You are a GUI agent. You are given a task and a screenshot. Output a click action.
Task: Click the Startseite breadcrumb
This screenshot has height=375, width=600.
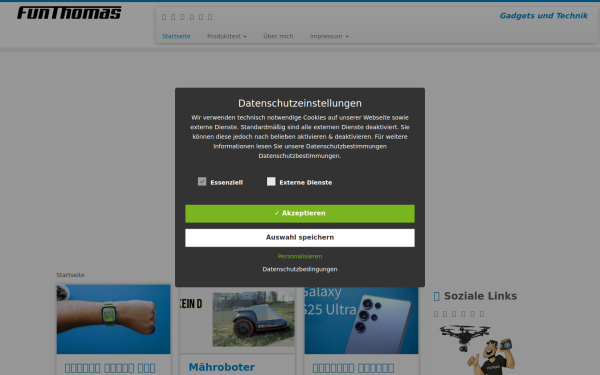click(x=70, y=275)
